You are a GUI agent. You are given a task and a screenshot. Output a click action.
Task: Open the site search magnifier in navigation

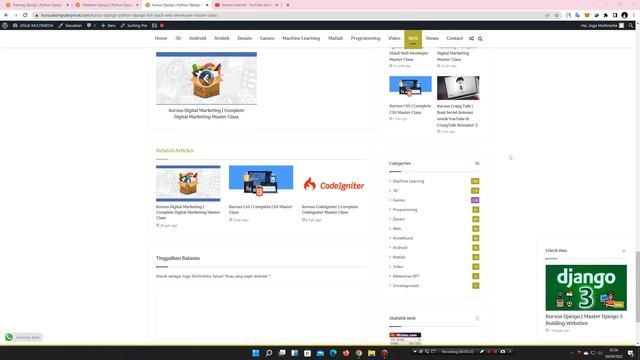[480, 39]
